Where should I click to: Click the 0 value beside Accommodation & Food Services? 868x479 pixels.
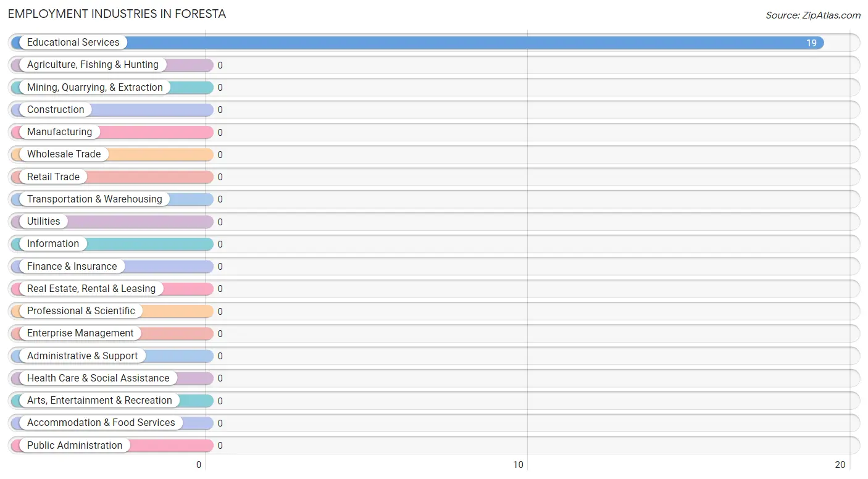click(x=220, y=423)
